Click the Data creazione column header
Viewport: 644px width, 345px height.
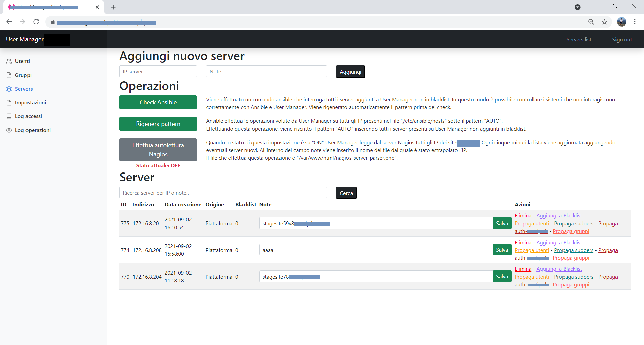point(183,204)
